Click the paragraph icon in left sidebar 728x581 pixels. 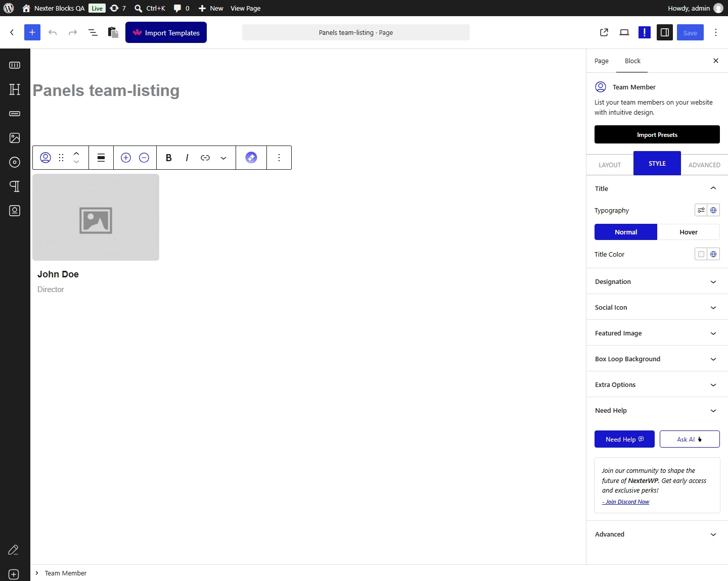pyautogui.click(x=15, y=186)
